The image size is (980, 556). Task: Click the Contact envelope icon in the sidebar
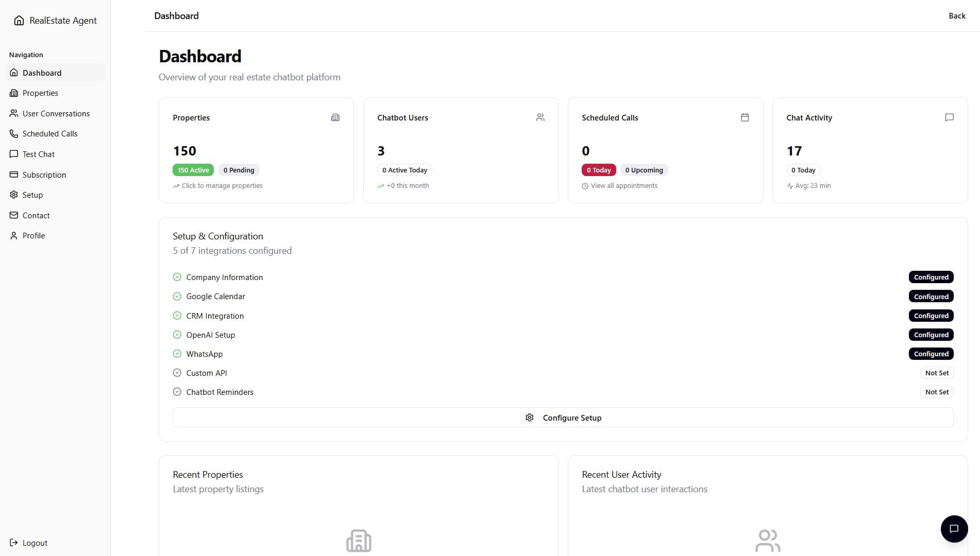[x=14, y=215]
